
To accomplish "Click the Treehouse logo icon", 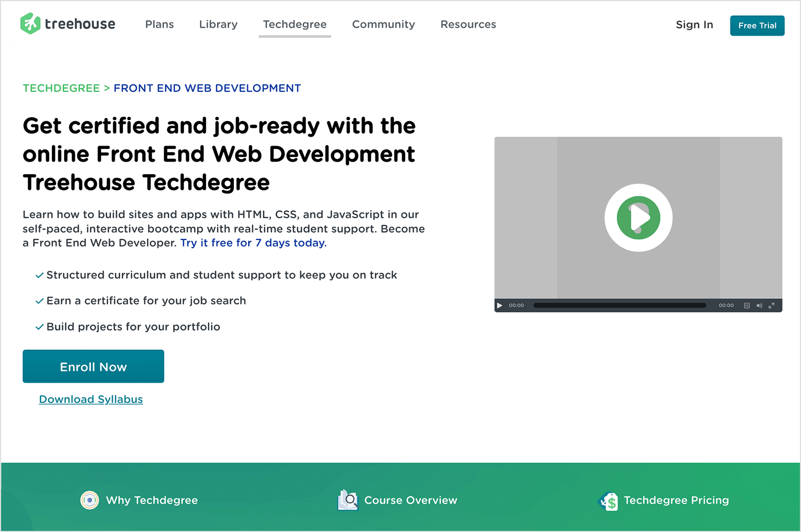I will 30,24.
